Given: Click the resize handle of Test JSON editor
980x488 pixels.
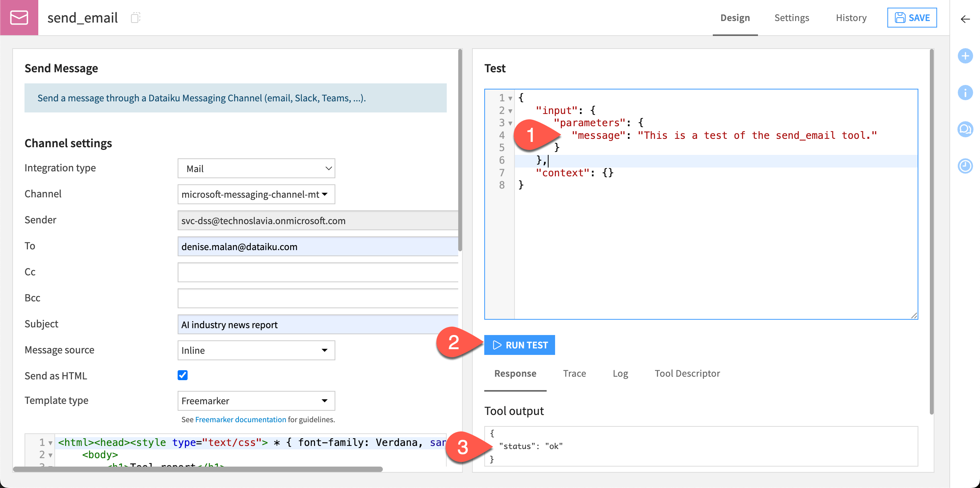Looking at the screenshot, I should pos(914,316).
